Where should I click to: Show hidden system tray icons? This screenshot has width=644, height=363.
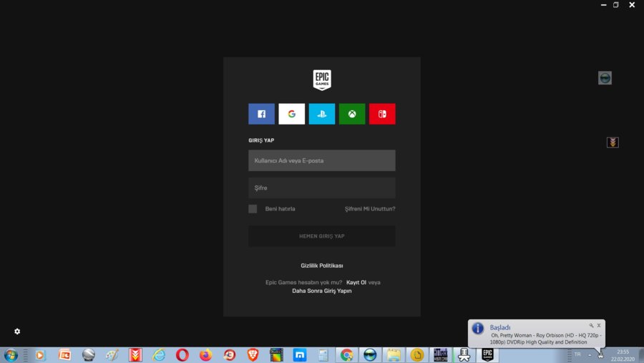590,355
